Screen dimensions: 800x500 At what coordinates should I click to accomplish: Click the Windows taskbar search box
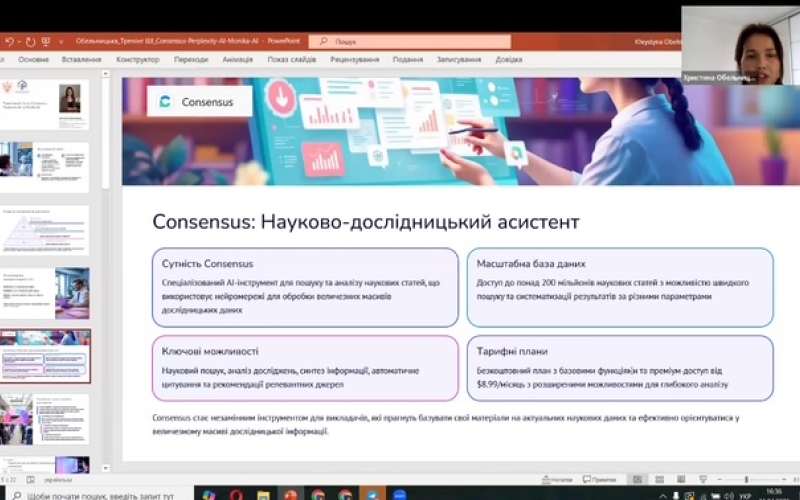pos(97,495)
